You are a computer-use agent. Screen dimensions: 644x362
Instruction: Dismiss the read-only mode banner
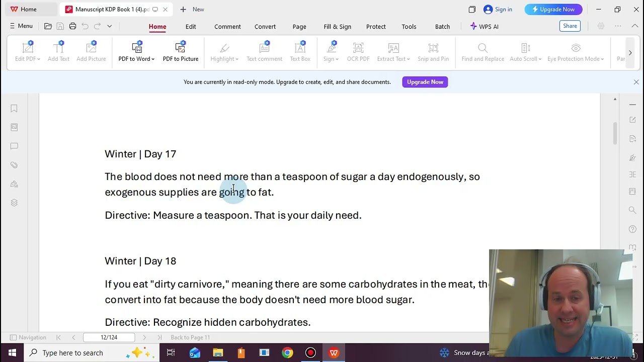point(636,82)
